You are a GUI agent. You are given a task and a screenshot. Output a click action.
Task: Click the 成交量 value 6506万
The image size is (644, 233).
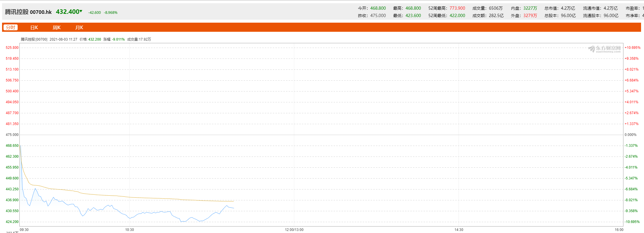coord(496,8)
